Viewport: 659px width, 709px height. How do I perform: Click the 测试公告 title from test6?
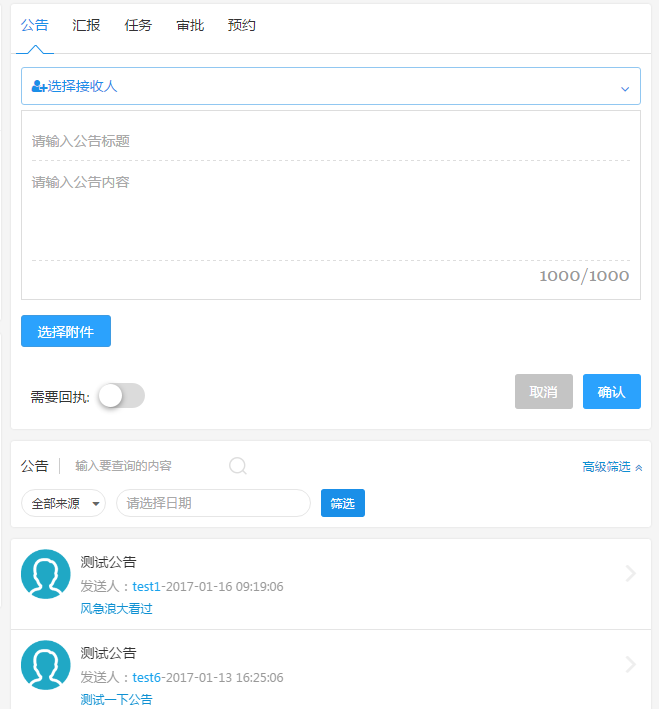(109, 653)
